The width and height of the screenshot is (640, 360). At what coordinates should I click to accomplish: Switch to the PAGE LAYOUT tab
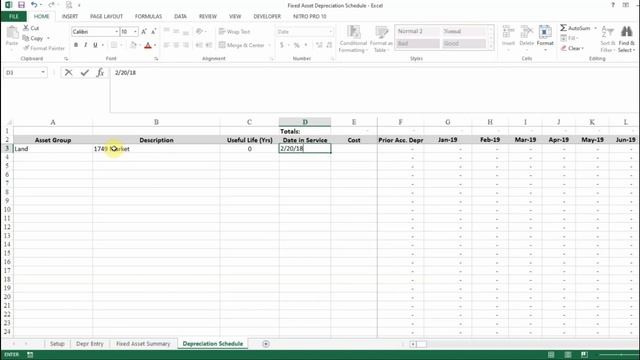pos(106,16)
